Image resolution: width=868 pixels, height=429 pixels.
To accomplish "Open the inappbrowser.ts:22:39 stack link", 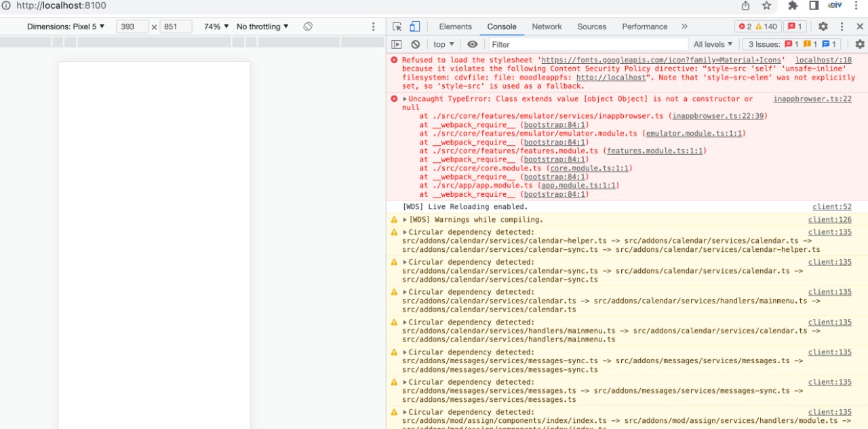I will coord(717,116).
